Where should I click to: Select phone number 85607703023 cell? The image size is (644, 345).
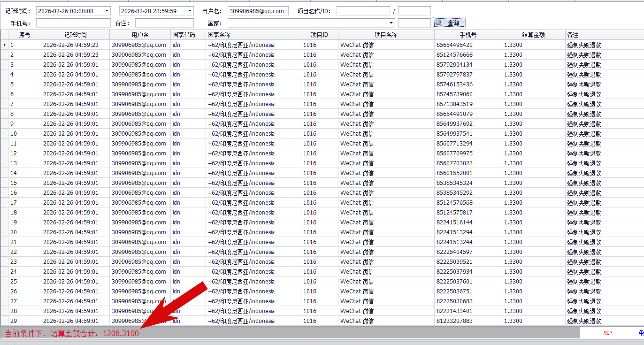click(468, 163)
